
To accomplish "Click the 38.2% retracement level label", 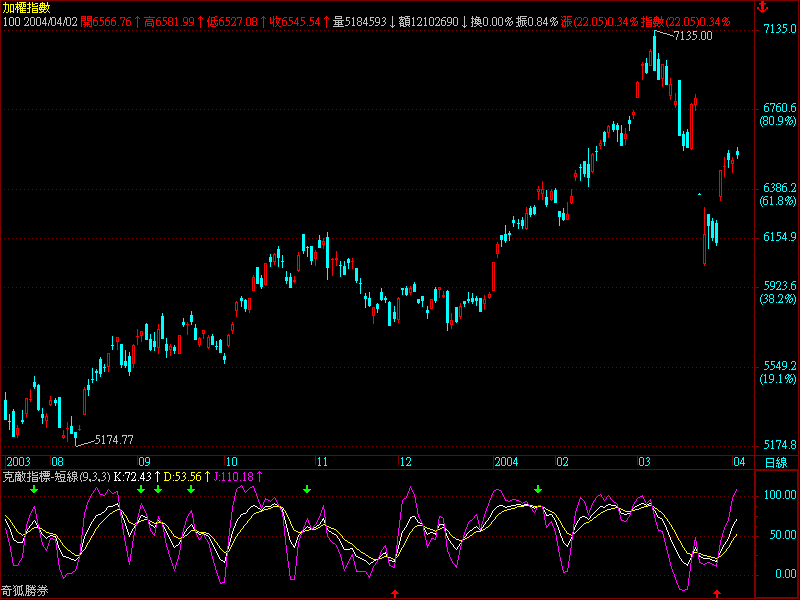I will click(778, 299).
